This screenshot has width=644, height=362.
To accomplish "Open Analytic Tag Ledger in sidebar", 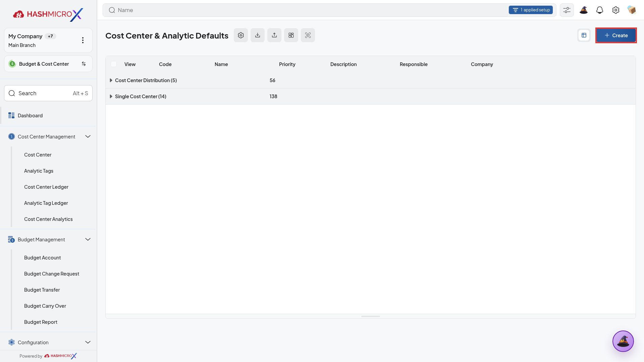I will click(46, 203).
